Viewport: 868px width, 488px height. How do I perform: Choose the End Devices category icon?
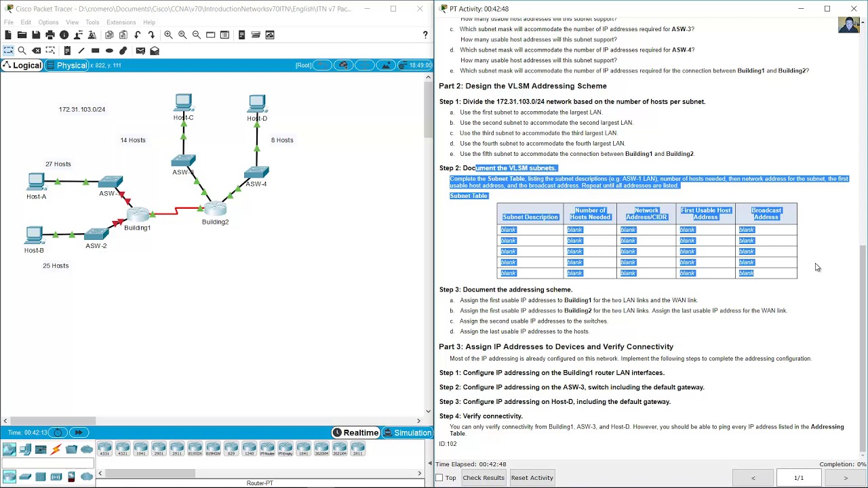[x=25, y=449]
